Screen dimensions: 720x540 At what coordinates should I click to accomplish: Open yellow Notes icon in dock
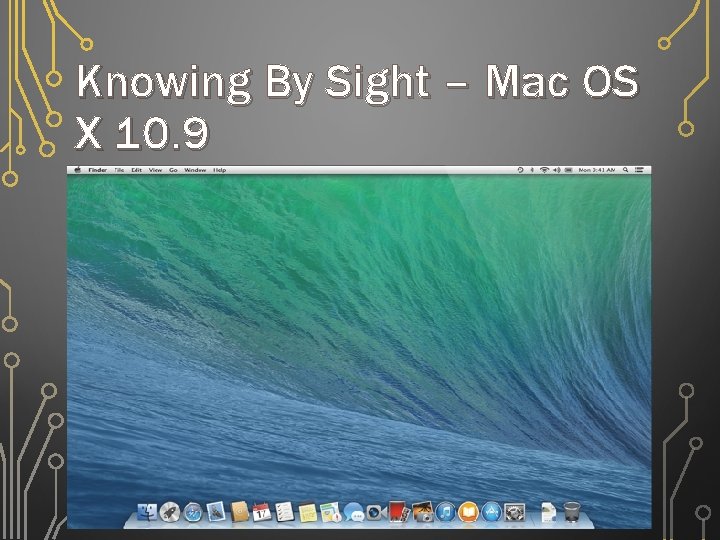[308, 513]
